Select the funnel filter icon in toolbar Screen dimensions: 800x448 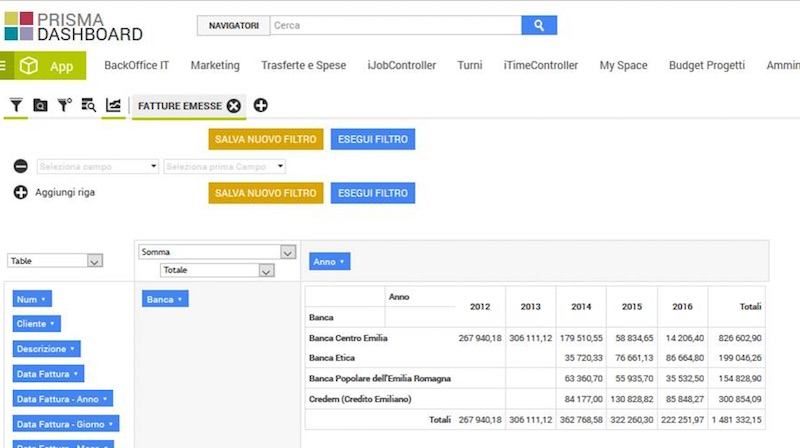pos(16,105)
